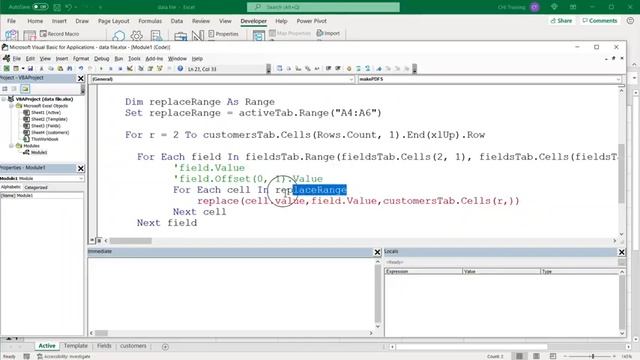The image size is (640, 360).
Task: Click the Design Mode icon in Excel ribbon
Action: click(198, 36)
